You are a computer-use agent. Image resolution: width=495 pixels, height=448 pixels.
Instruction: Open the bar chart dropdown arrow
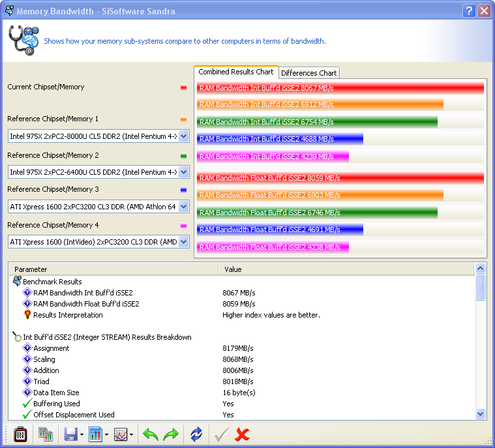click(106, 435)
